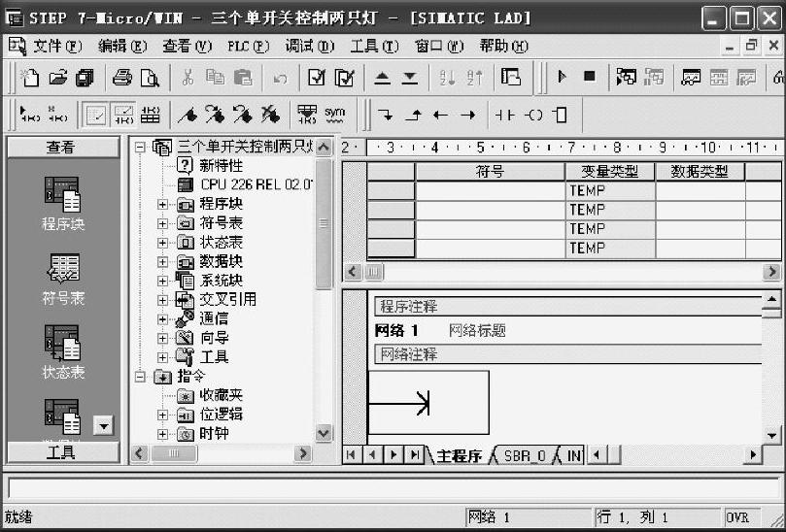Click the line up arrow icon
Screen dimensions: 786x532
point(414,116)
